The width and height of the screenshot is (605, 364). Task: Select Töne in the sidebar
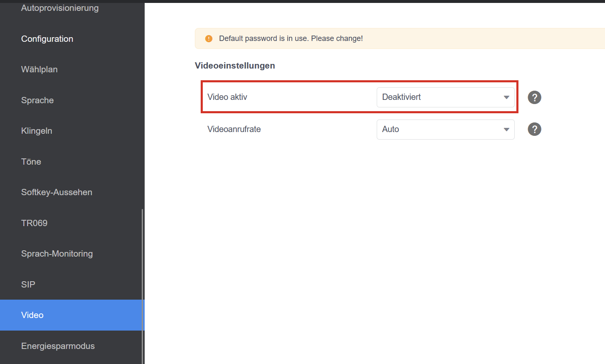(31, 162)
